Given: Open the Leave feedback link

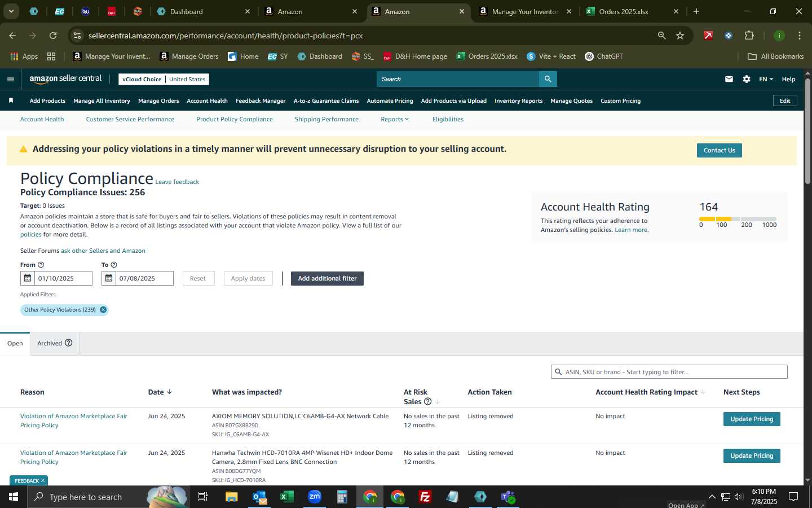Looking at the screenshot, I should point(177,182).
